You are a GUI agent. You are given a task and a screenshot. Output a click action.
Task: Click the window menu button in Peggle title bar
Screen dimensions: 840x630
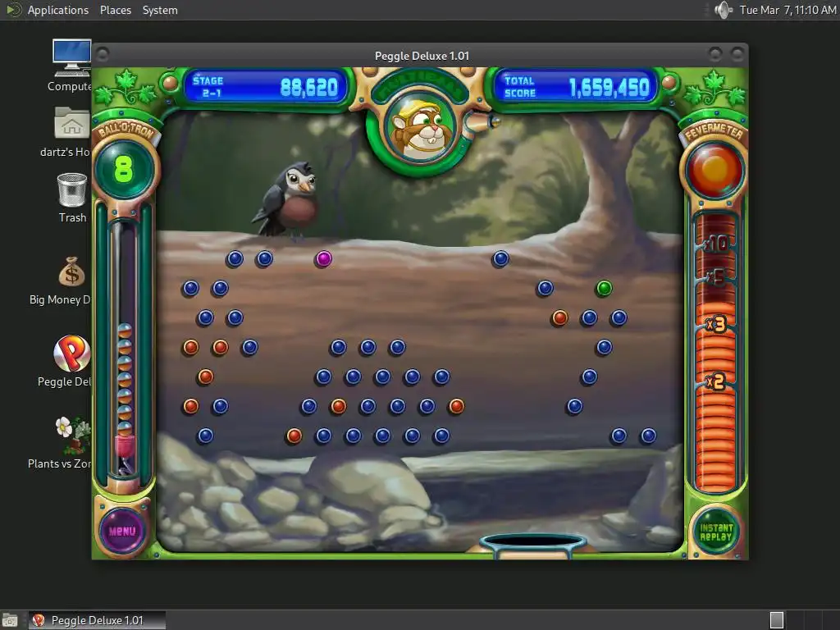103,54
